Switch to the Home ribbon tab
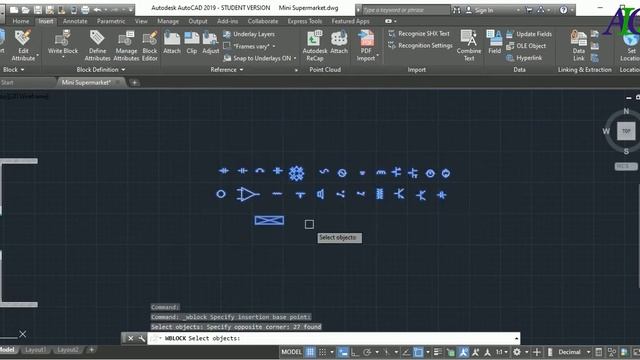Screen dimensions: 640x360 [20, 21]
